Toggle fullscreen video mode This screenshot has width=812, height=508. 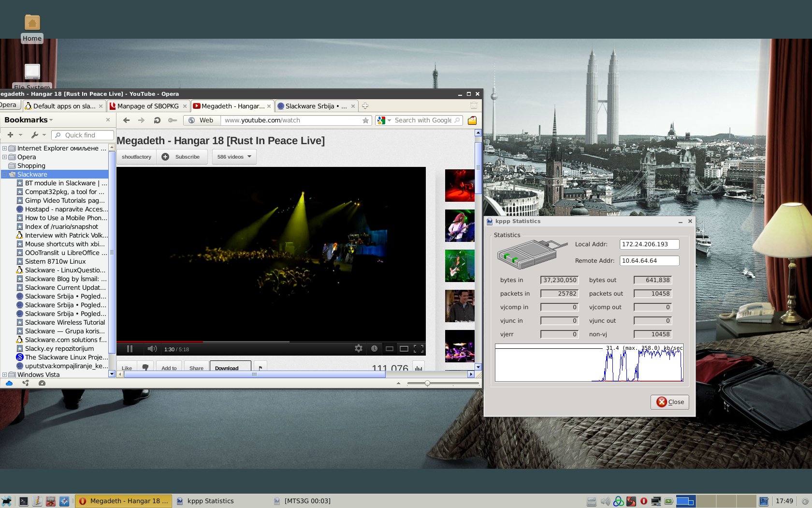tap(419, 348)
